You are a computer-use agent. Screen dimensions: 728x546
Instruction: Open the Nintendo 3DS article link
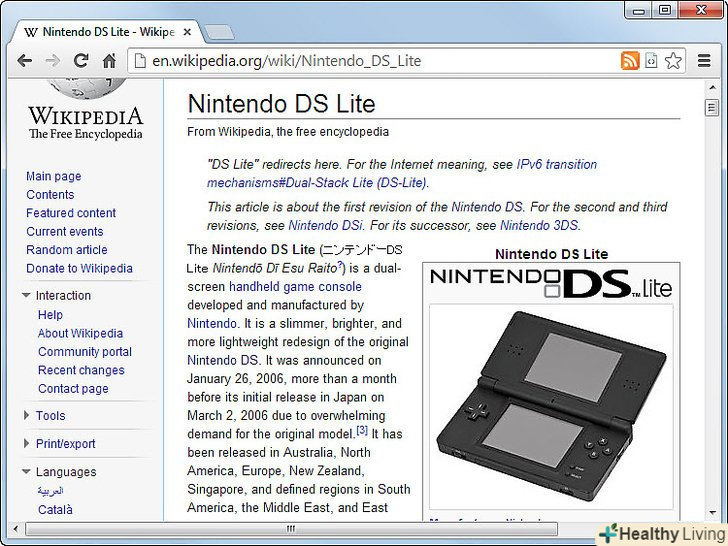539,226
